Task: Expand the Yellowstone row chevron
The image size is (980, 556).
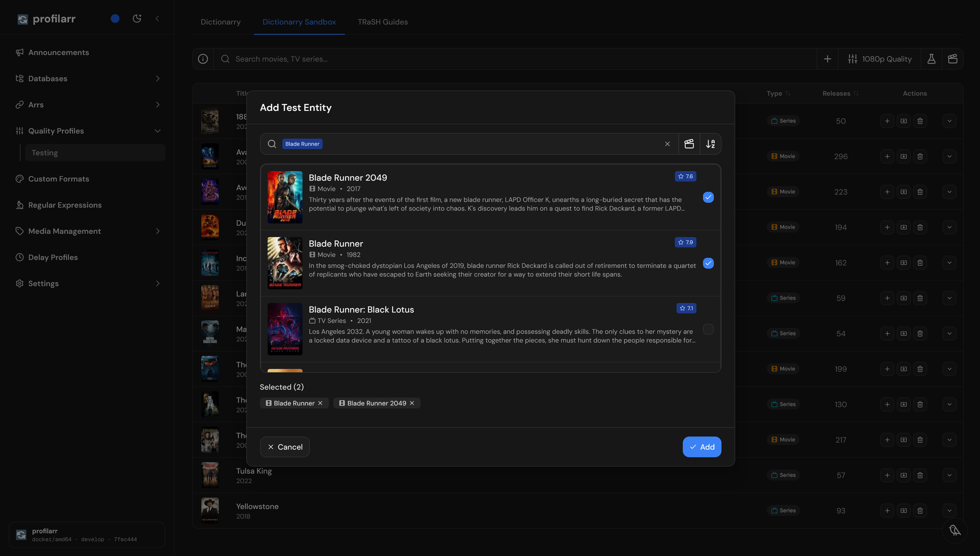Action: tap(949, 511)
